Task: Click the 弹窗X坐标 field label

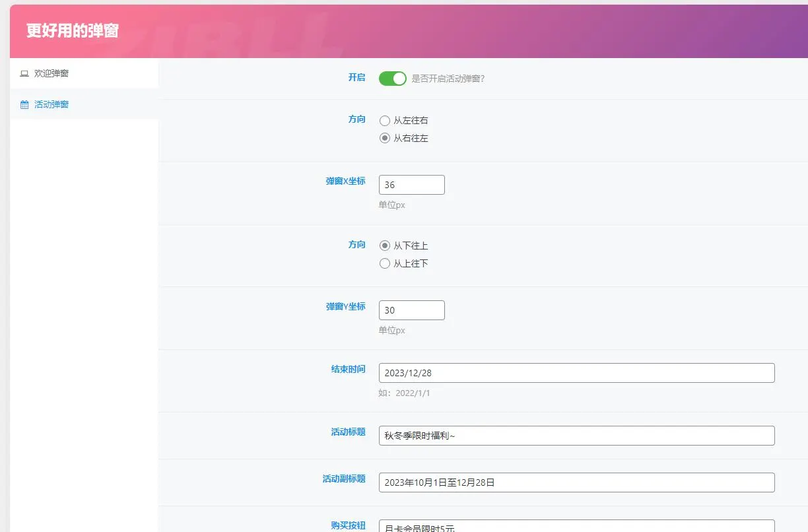Action: [x=345, y=181]
